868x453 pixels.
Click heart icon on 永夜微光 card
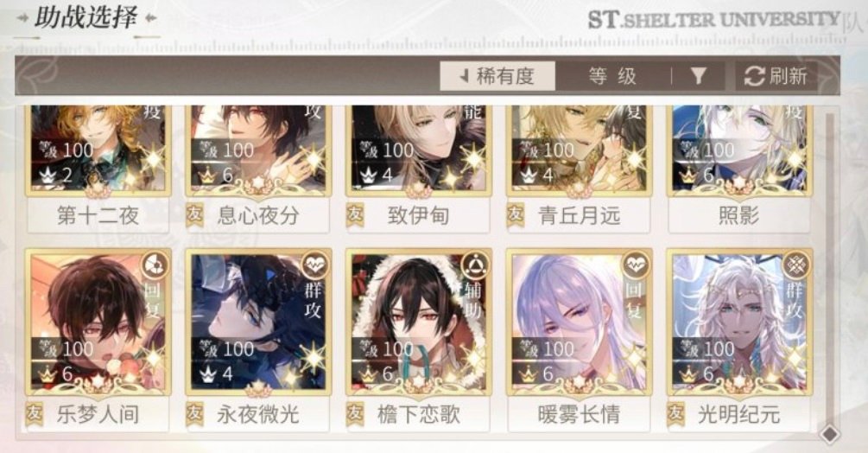click(x=315, y=266)
